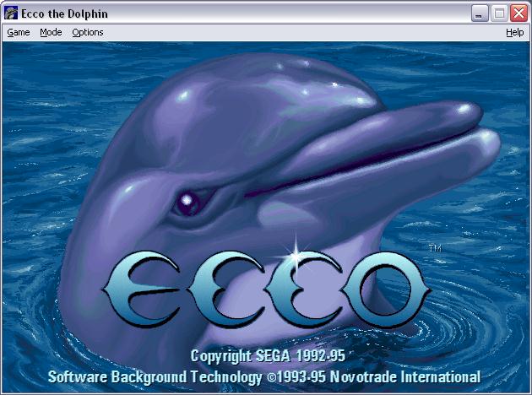
Task: Click the 'Software Background Technology' copyright line
Action: coord(264,377)
